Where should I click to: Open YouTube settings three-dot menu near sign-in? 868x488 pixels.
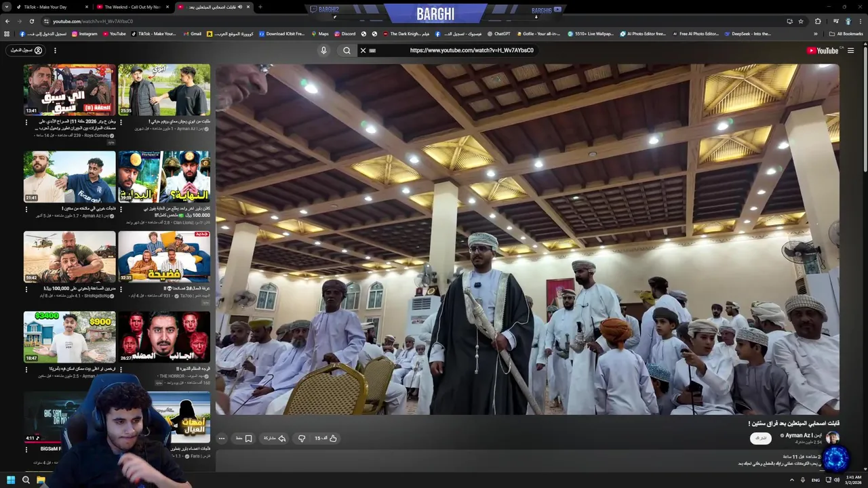[x=55, y=50]
